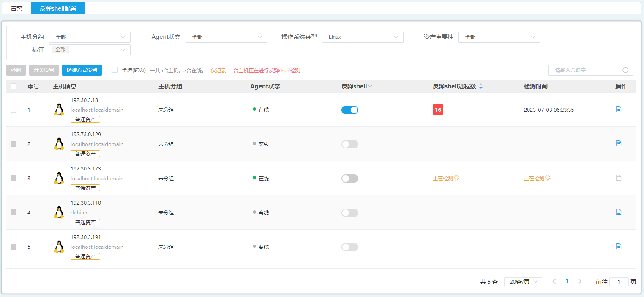Click the Linux penguin icon for 192.30.3.173
644x297 pixels.
click(59, 178)
